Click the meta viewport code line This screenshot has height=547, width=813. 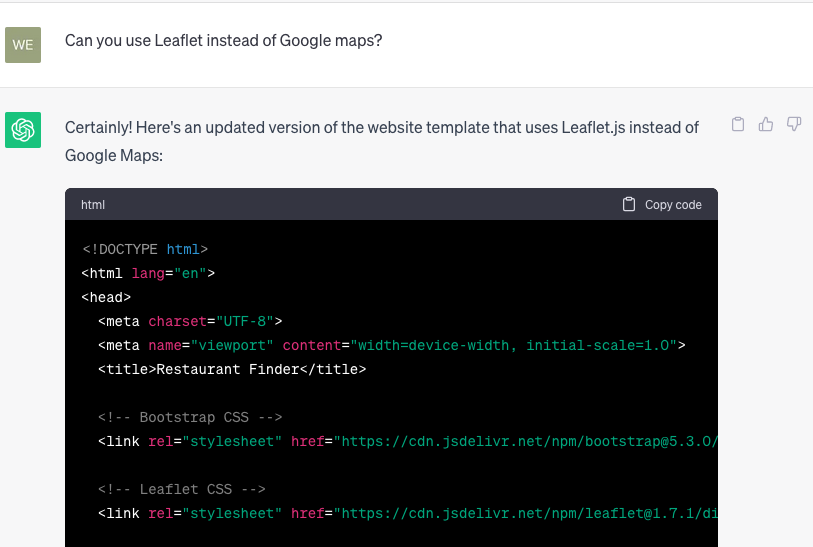tap(392, 345)
